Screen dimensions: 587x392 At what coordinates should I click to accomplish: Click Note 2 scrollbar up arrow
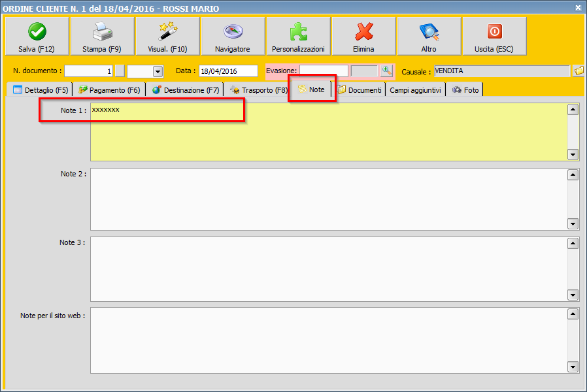[573, 174]
